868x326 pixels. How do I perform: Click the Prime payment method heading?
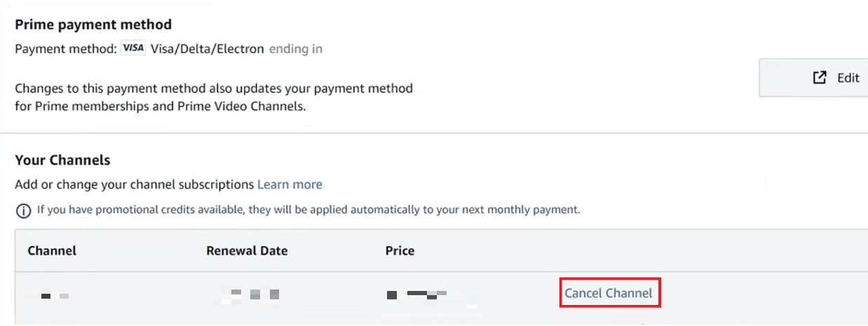(93, 25)
